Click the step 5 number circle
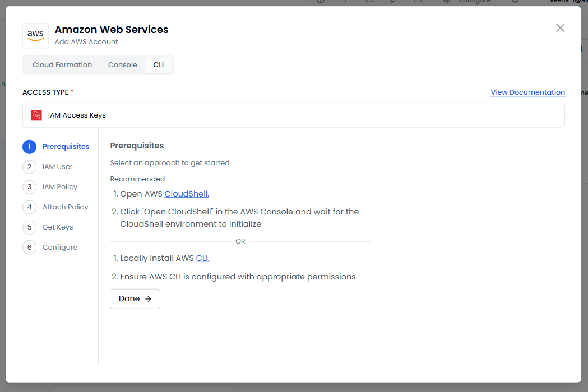The height and width of the screenshot is (392, 588). coord(29,227)
